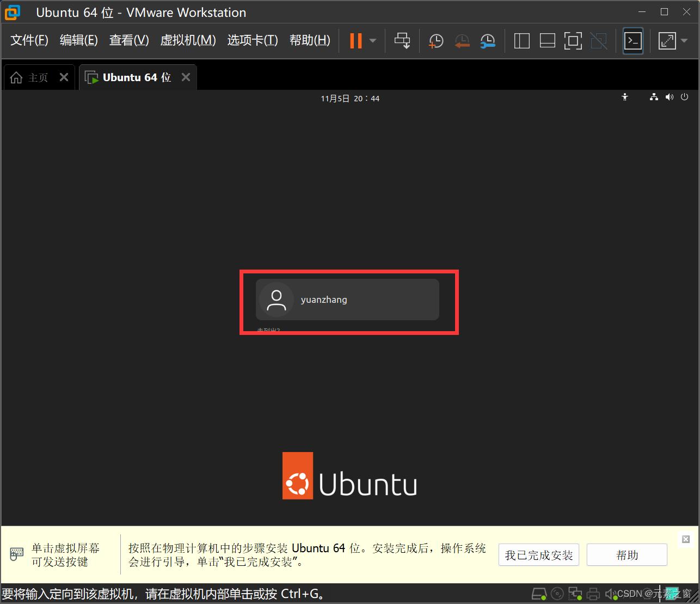This screenshot has height=604, width=700.
Task: Expand the stretch display dropdown arrow
Action: pyautogui.click(x=684, y=41)
